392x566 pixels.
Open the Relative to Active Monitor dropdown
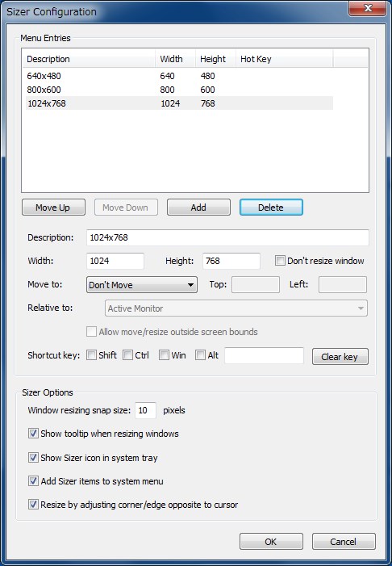click(x=236, y=308)
